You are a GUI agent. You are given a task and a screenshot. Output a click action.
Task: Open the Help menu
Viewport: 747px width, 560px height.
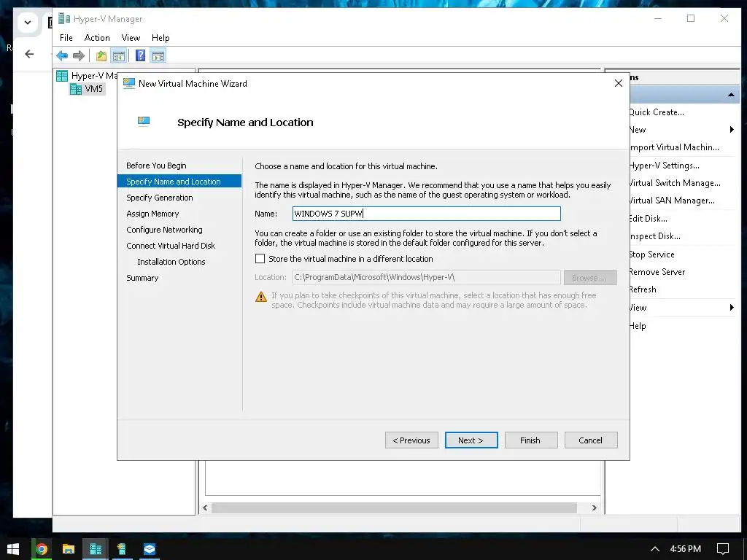point(160,38)
